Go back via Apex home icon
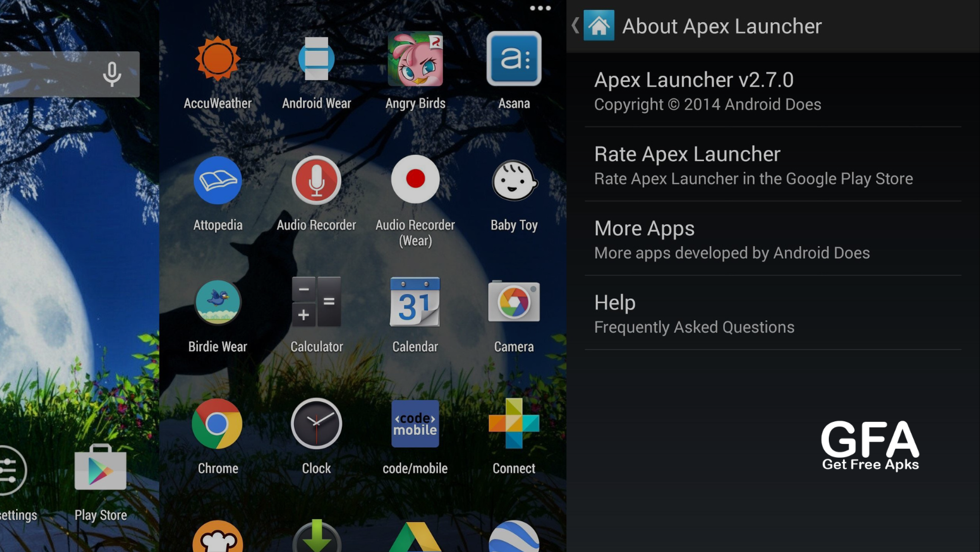980x552 pixels. pyautogui.click(x=599, y=26)
